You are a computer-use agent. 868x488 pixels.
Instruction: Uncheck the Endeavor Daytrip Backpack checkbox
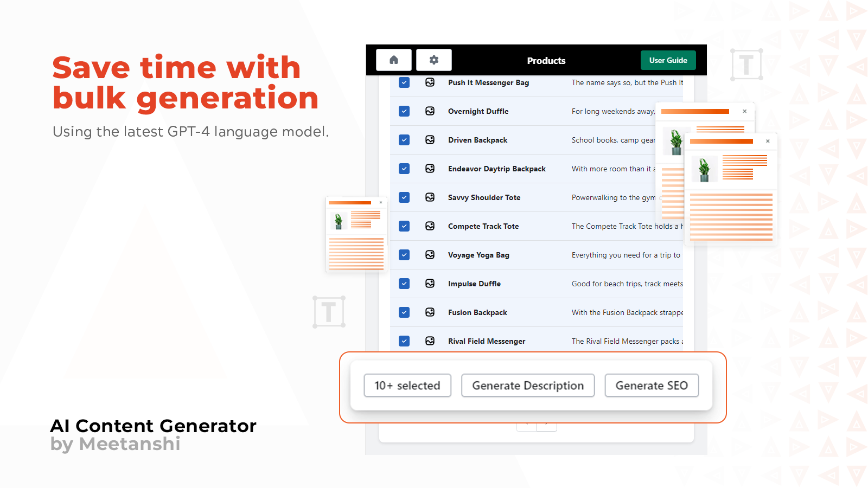(404, 169)
